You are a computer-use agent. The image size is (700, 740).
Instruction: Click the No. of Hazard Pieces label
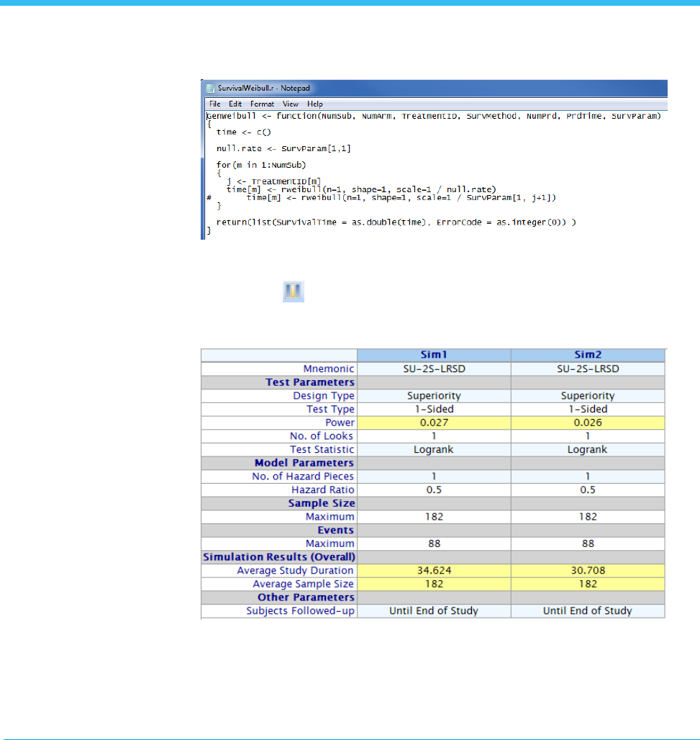(x=303, y=477)
